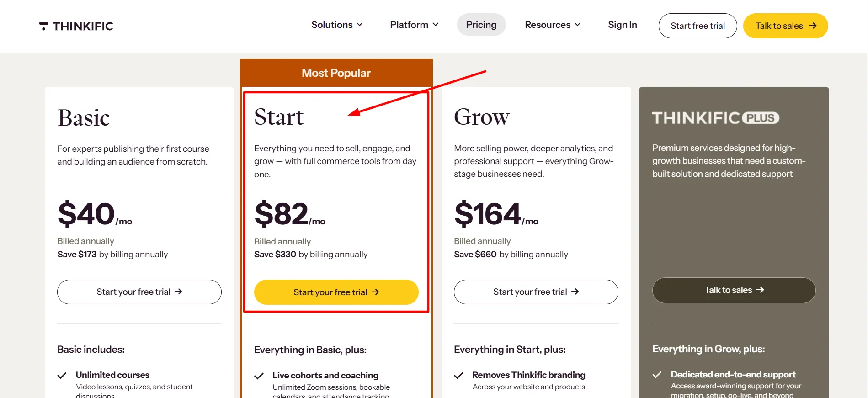
Task: Click the Thinkific logo in header
Action: (x=76, y=26)
